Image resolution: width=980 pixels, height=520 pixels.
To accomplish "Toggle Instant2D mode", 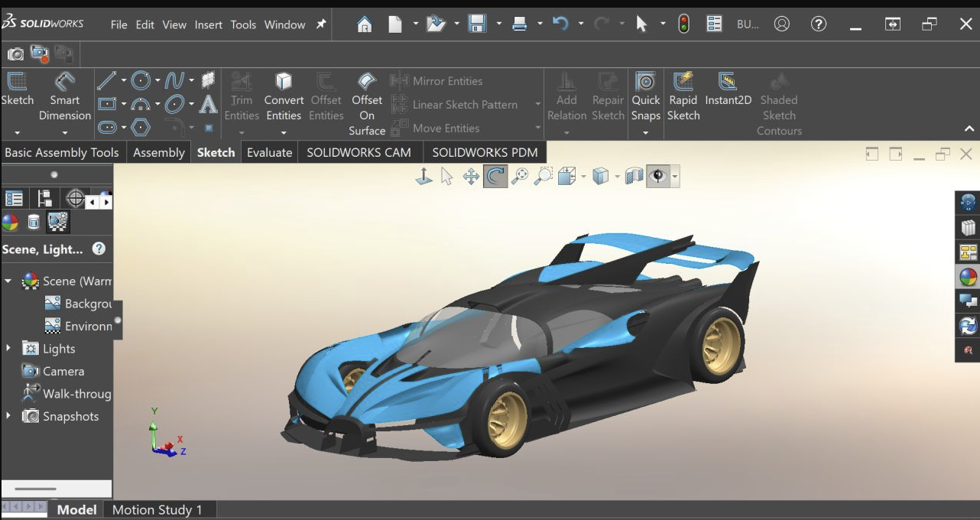I will pyautogui.click(x=728, y=89).
